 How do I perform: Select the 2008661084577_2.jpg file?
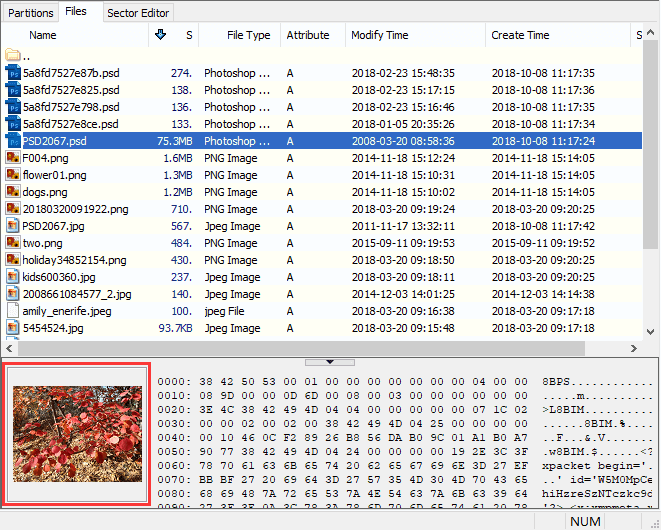(78, 294)
